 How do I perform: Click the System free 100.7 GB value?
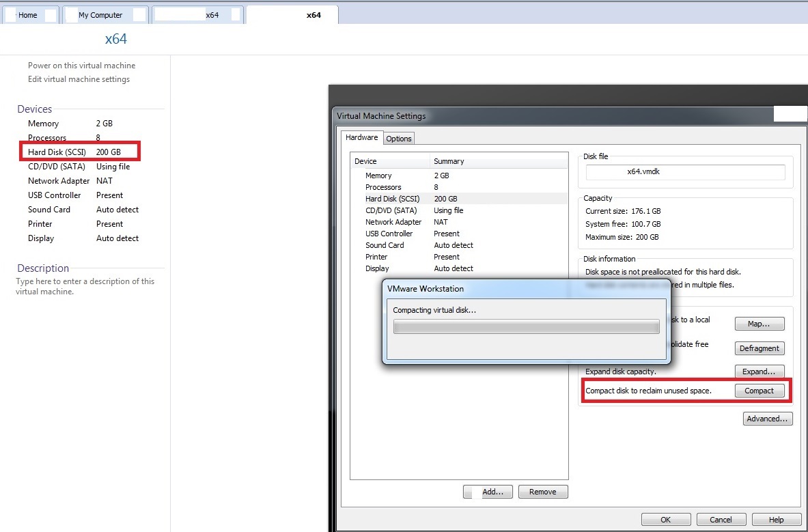point(645,225)
